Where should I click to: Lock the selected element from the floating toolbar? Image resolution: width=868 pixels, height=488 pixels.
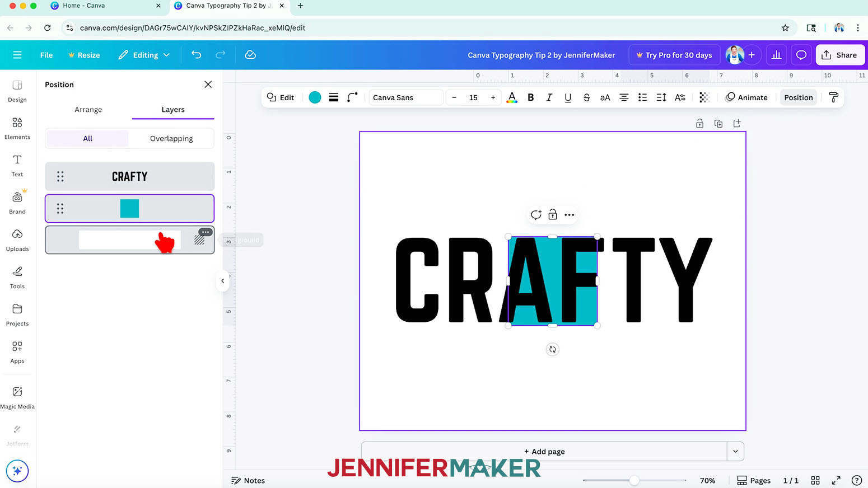click(553, 215)
